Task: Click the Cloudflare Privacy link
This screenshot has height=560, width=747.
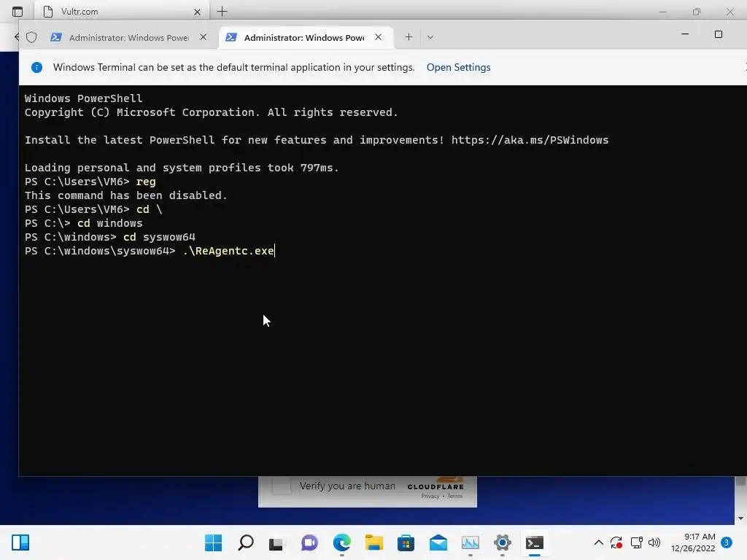Action: pyautogui.click(x=430, y=496)
